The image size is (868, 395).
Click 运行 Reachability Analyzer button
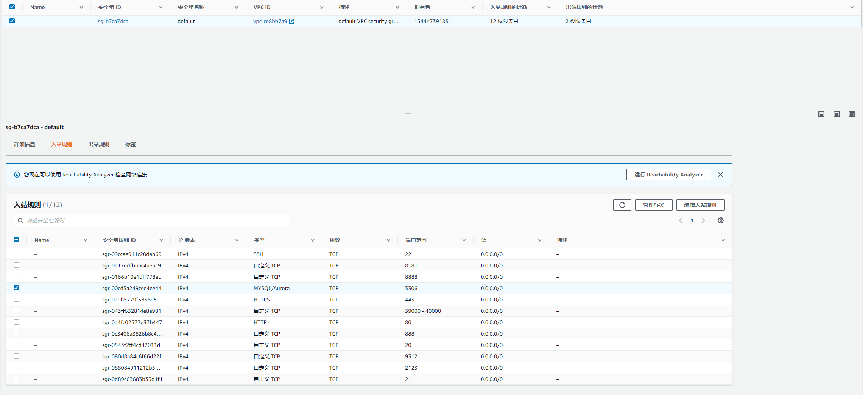click(x=669, y=175)
